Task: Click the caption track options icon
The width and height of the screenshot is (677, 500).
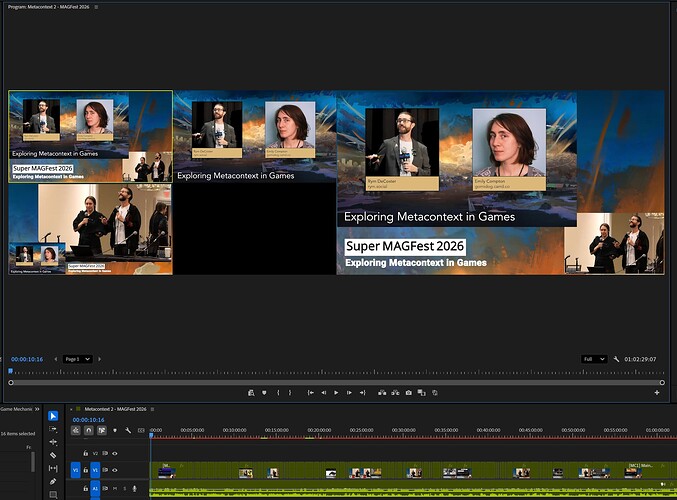Action: pos(141,430)
